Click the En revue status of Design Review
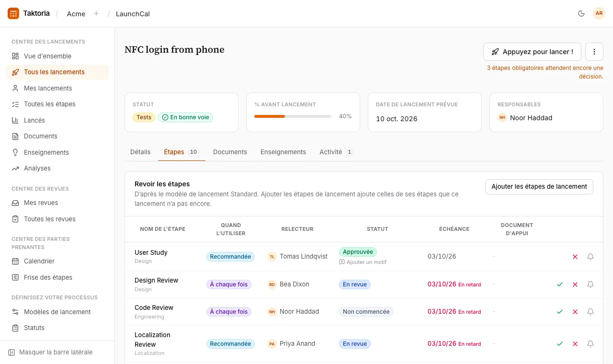Screen dimensions: 613x364 (x=354, y=284)
